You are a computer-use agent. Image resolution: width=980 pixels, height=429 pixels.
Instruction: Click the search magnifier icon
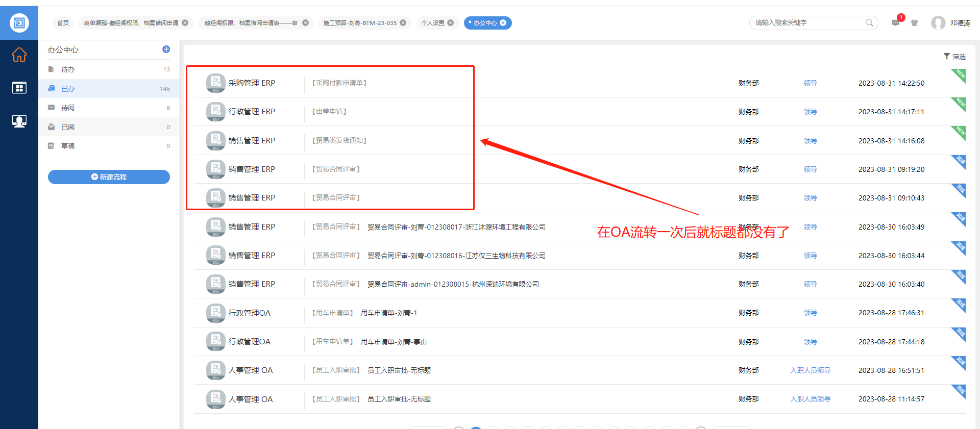coord(869,23)
